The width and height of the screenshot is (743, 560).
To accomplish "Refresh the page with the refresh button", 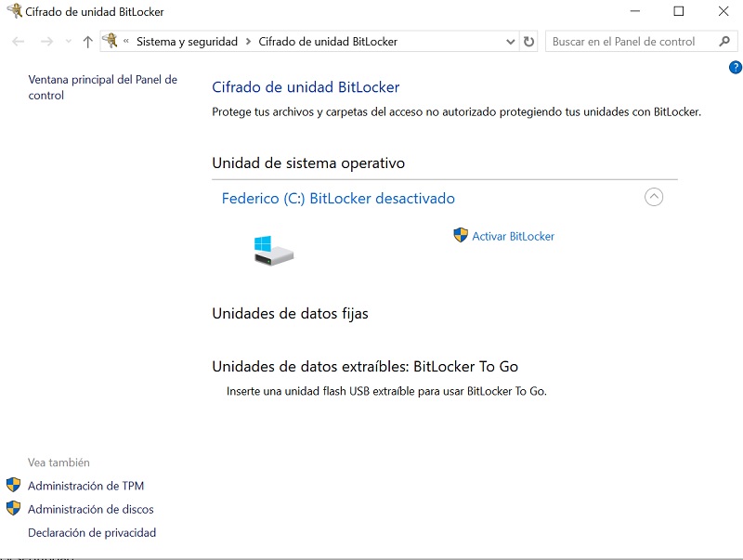I will click(528, 42).
